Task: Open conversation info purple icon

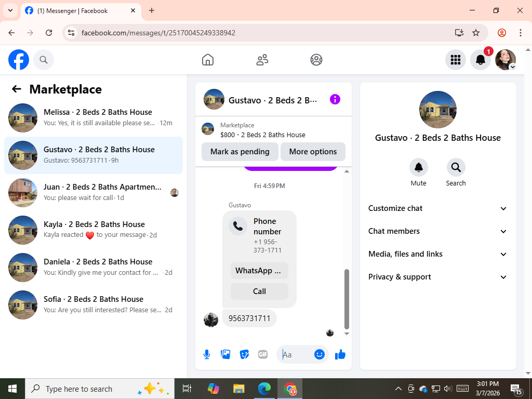Action: pos(335,99)
